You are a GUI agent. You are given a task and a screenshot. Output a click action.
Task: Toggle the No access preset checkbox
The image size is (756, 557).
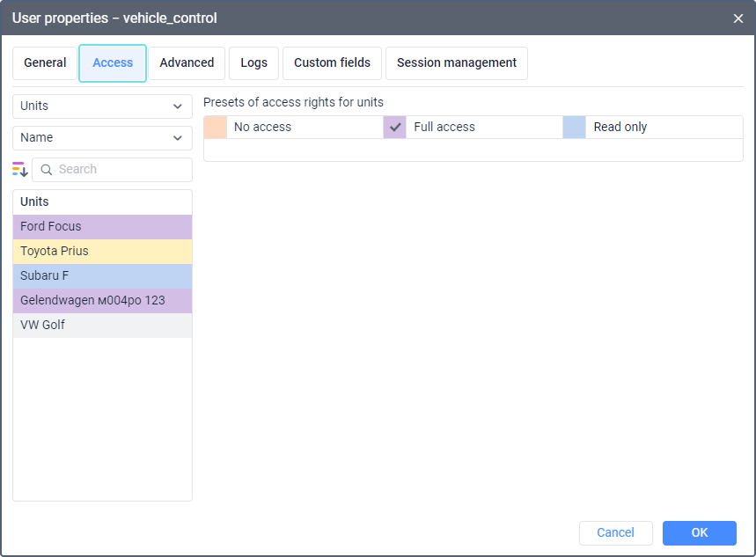(216, 127)
